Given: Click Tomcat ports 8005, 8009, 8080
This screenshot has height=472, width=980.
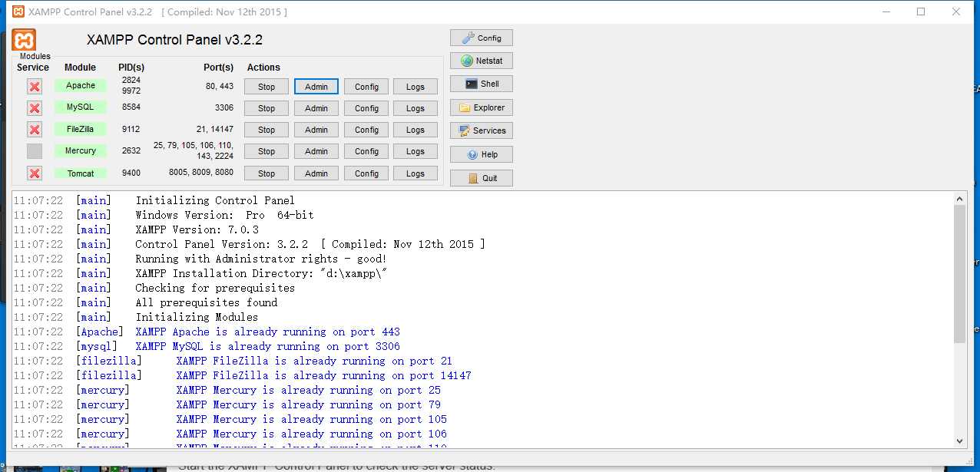Looking at the screenshot, I should click(x=201, y=172).
